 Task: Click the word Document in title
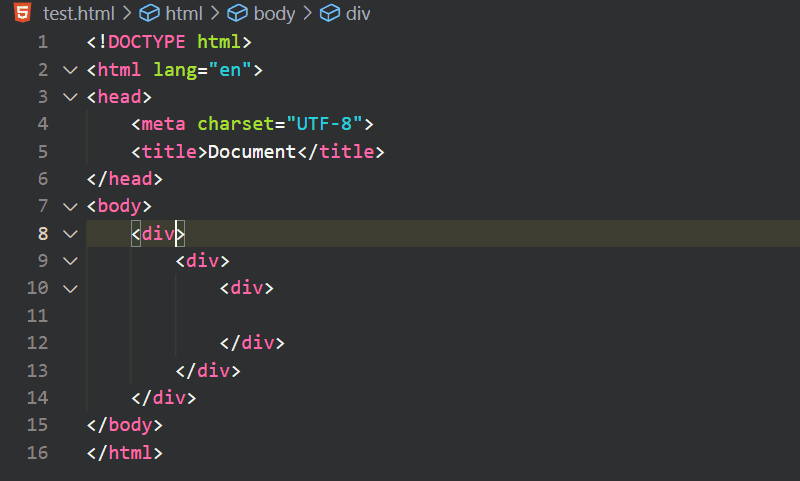click(252, 151)
